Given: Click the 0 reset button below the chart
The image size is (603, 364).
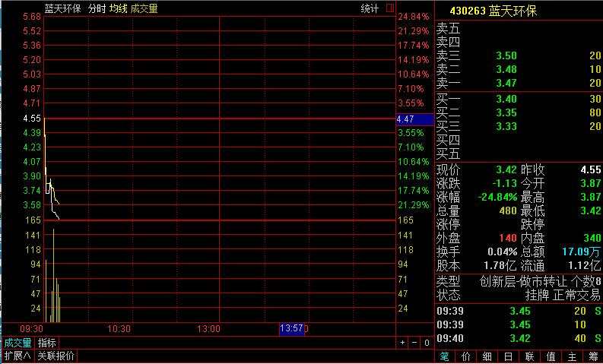Looking at the screenshot, I should [x=427, y=343].
